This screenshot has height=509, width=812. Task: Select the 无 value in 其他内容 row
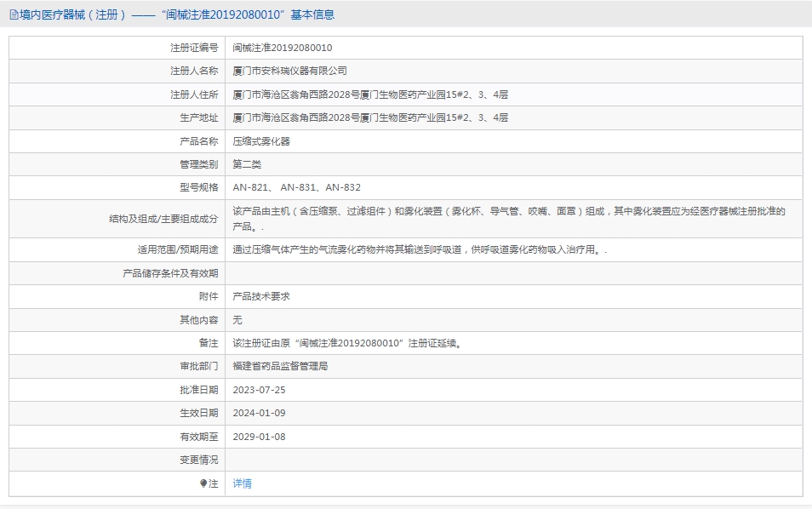point(237,320)
